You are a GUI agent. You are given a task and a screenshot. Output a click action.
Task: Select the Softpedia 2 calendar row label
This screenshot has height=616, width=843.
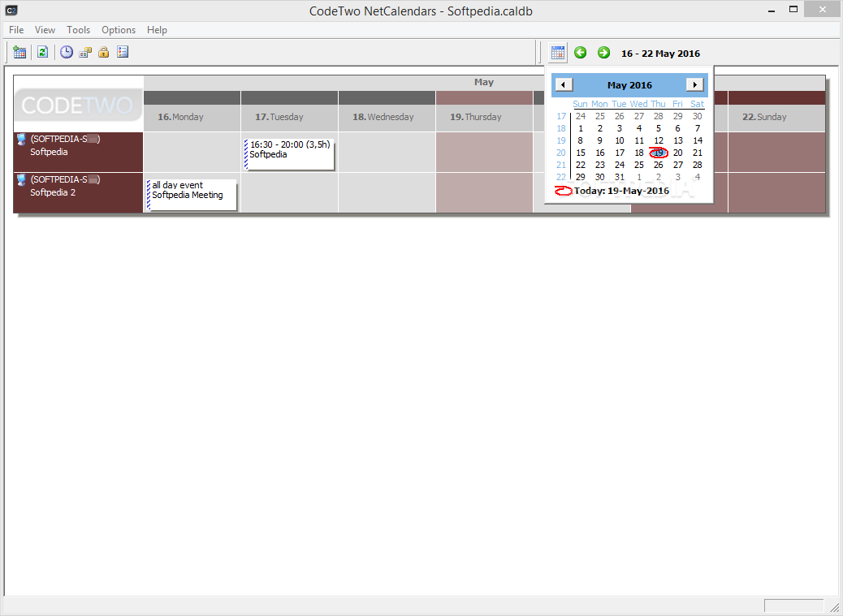click(x=78, y=192)
